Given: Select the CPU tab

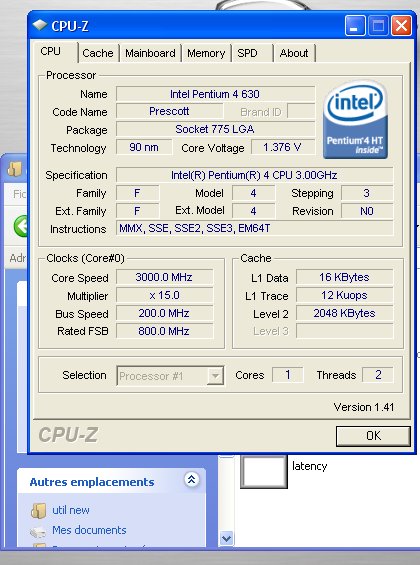Looking at the screenshot, I should [55, 52].
